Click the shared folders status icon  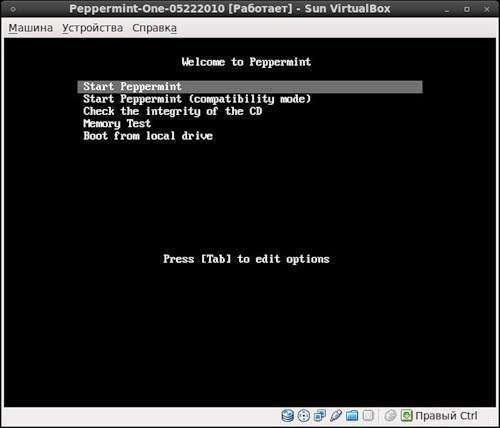(x=352, y=416)
